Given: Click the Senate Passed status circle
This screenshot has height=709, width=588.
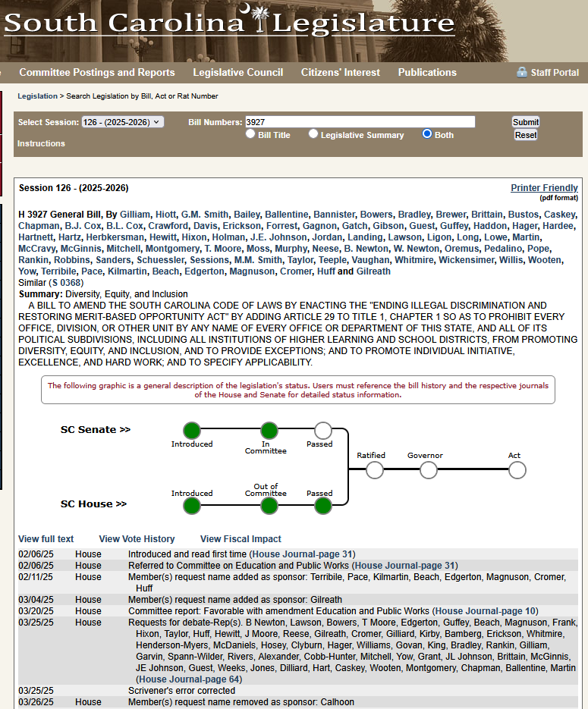Looking at the screenshot, I should click(x=323, y=431).
